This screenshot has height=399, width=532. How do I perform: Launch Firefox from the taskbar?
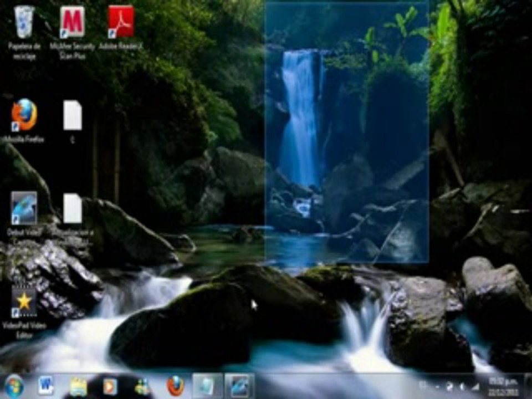pos(175,386)
